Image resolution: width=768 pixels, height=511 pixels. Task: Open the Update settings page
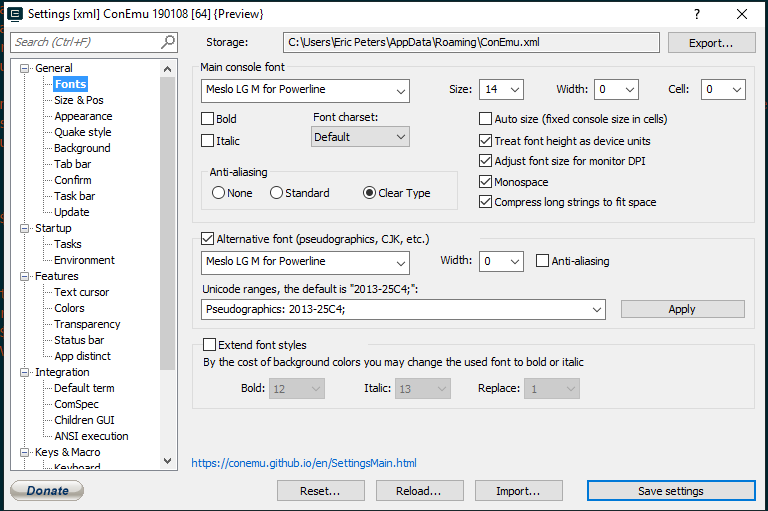coord(72,212)
